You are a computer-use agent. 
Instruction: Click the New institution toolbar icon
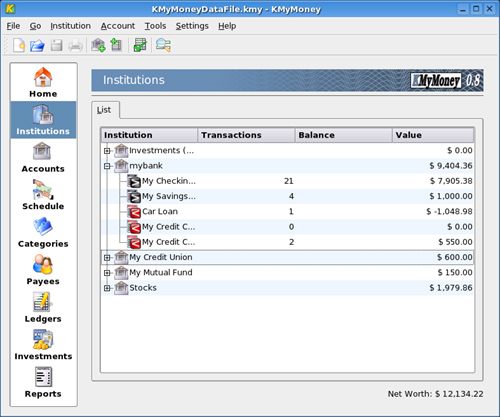[98, 45]
